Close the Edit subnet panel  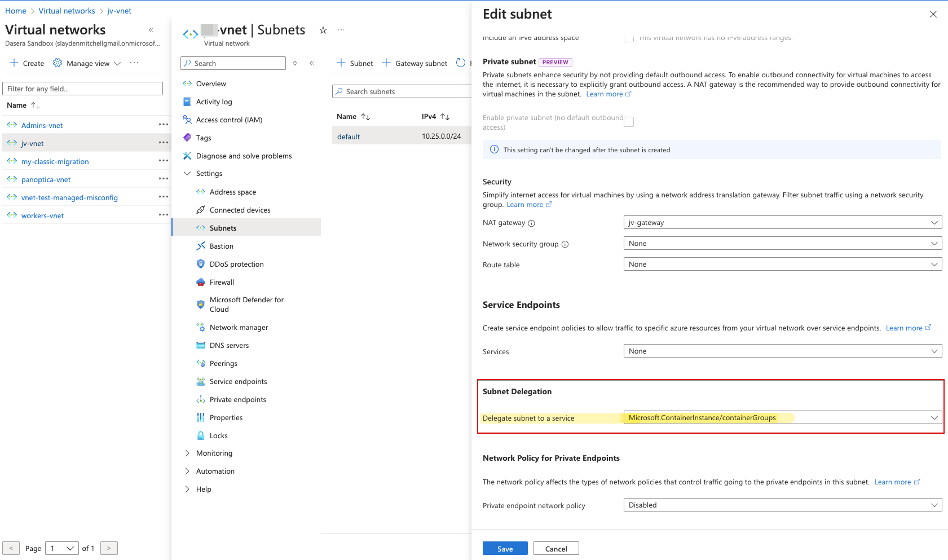(933, 14)
